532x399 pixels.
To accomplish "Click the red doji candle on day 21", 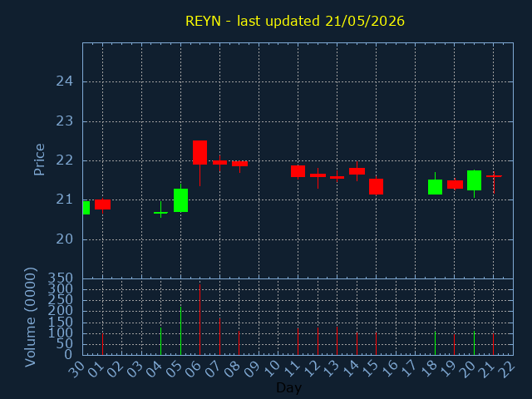I will [x=494, y=176].
